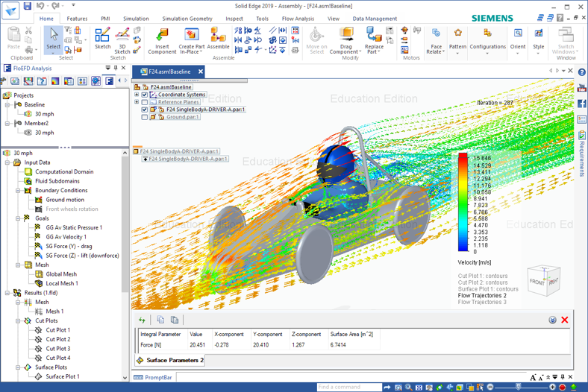This screenshot has width=588, height=392.
Task: Switch to the Simulation tab
Action: [x=136, y=19]
